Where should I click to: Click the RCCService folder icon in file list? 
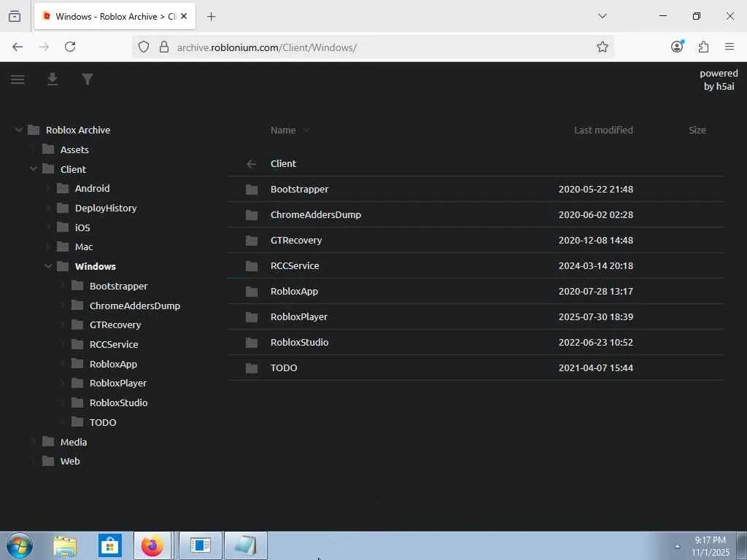252,266
